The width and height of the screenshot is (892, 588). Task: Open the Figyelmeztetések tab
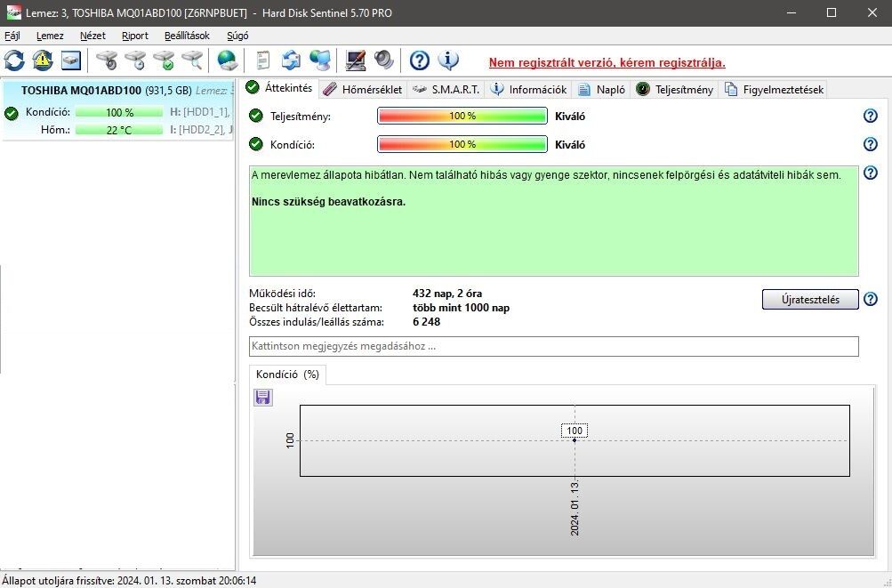pos(775,89)
